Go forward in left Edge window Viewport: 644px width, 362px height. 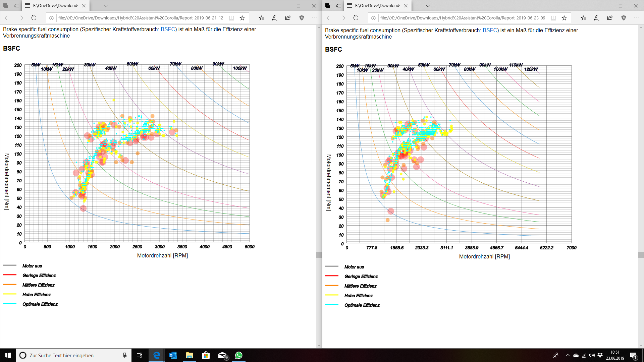[x=20, y=18]
